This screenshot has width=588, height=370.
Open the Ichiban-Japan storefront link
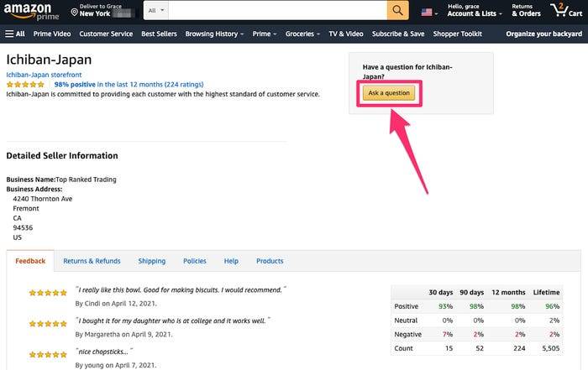coord(44,75)
